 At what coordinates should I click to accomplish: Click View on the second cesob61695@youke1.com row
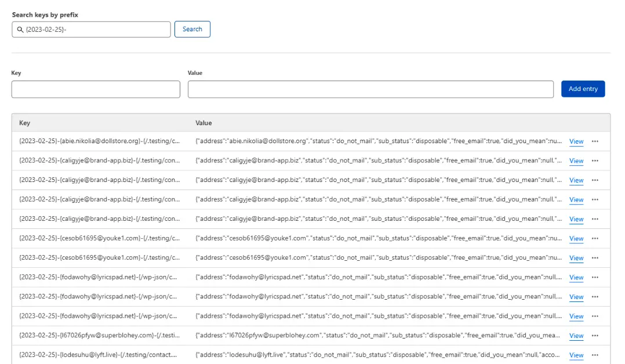point(576,257)
